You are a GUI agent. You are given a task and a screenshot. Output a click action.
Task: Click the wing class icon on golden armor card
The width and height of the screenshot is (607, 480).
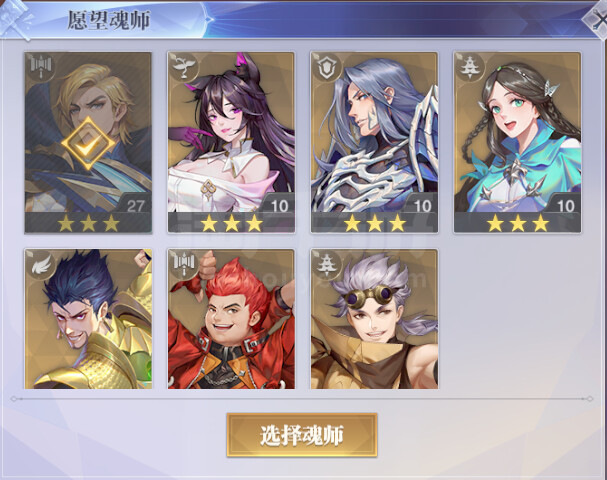point(41,265)
